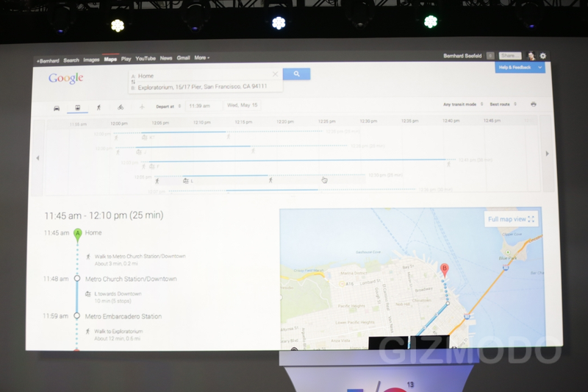Click the Home label in the itinerary
This screenshot has width=588, height=392.
93,233
